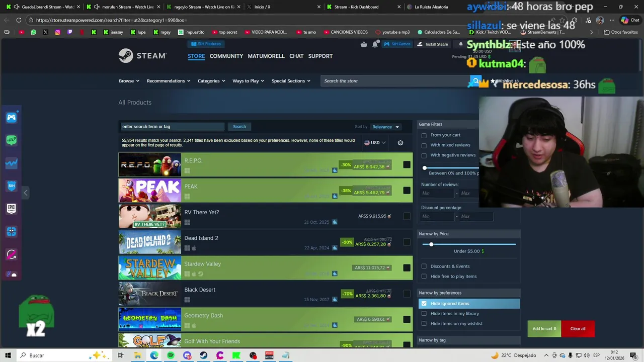Click the Search button beside term field
The height and width of the screenshot is (362, 644).
[239, 127]
